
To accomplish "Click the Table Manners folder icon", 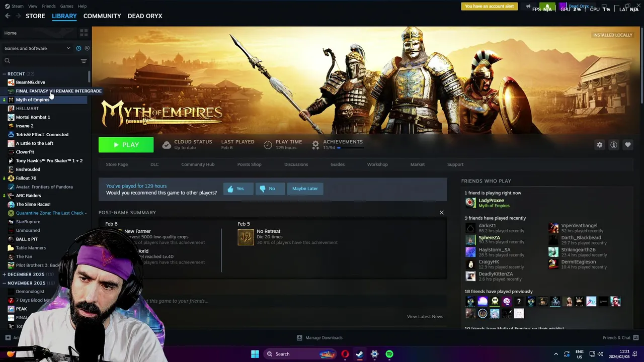I will pos(11,248).
